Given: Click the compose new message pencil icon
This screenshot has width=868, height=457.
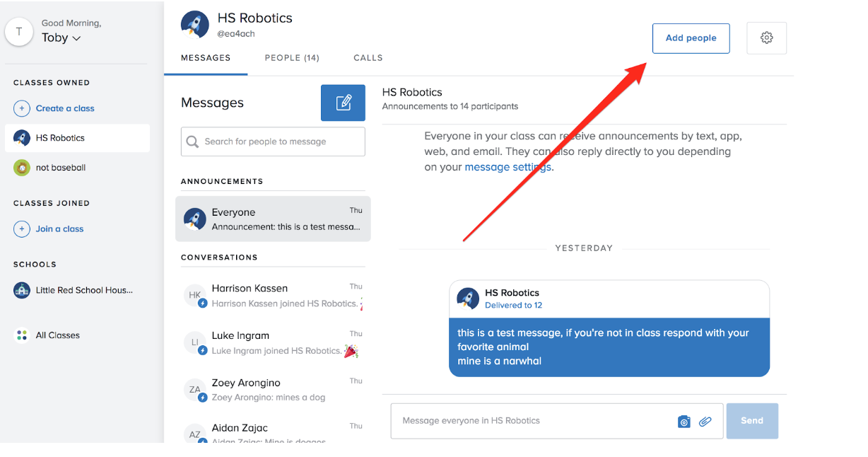Looking at the screenshot, I should coord(343,103).
